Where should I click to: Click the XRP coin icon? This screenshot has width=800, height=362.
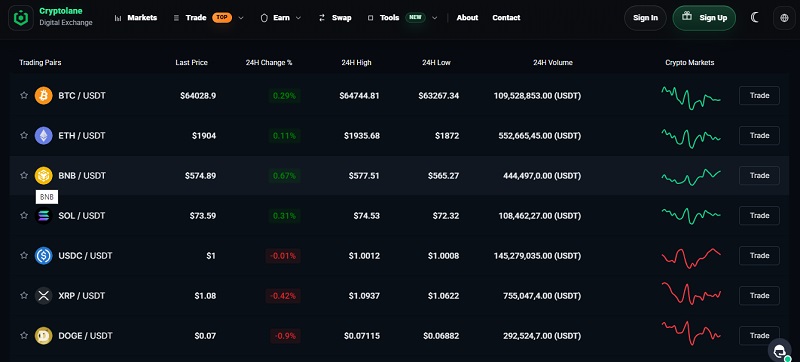click(x=43, y=296)
